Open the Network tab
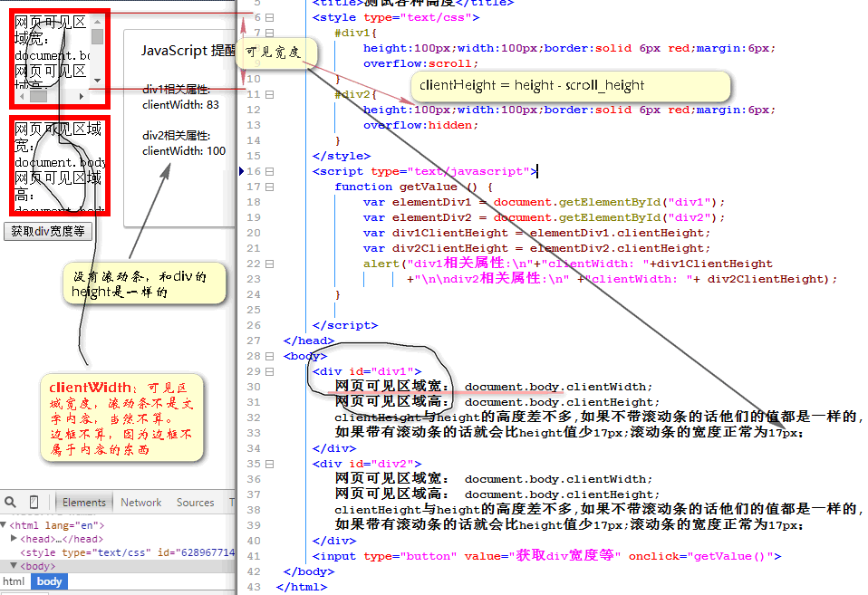 [x=141, y=503]
